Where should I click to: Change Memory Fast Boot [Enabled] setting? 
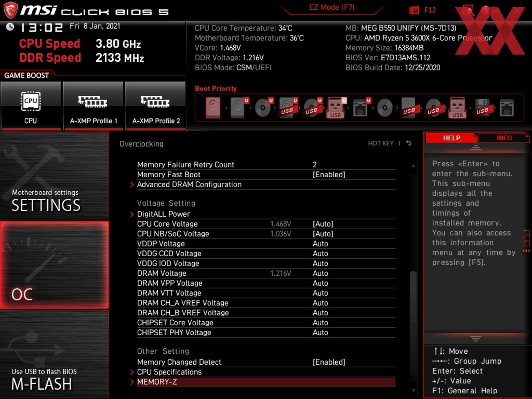coord(329,174)
